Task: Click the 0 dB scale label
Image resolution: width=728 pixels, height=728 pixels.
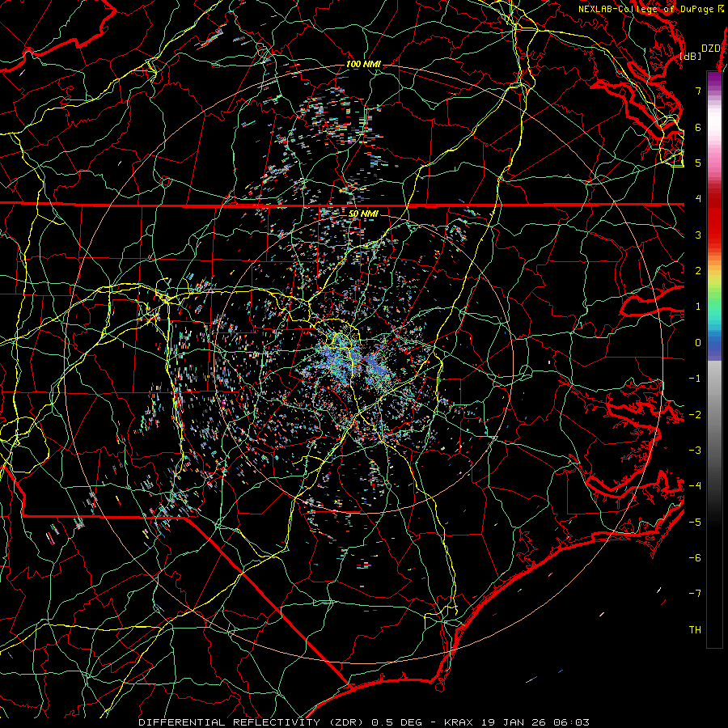Action: (x=698, y=343)
